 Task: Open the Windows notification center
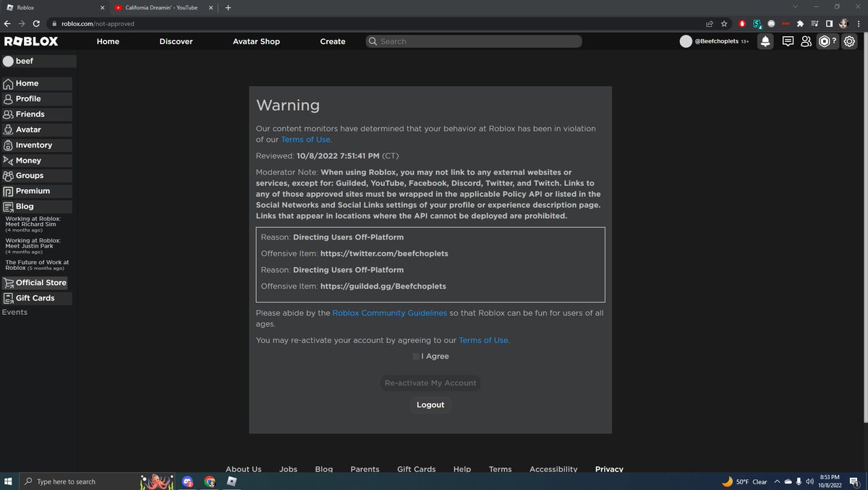(x=854, y=481)
